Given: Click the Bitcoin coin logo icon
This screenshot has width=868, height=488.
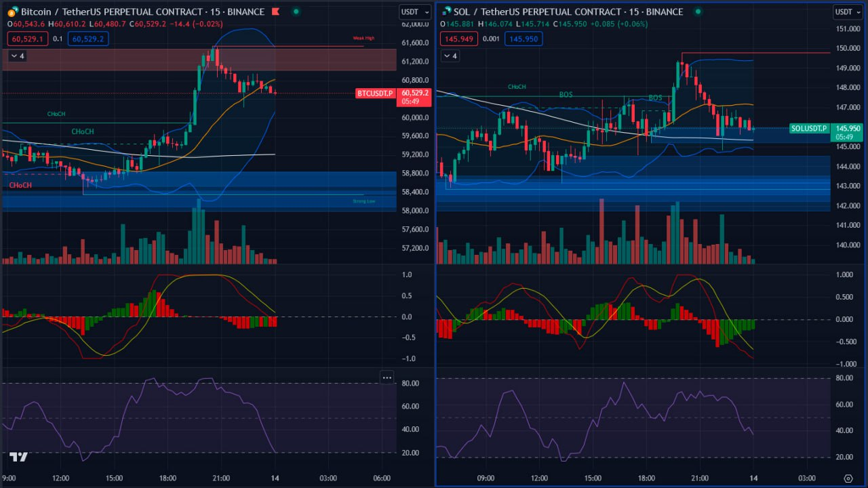Looking at the screenshot, I should (x=12, y=12).
